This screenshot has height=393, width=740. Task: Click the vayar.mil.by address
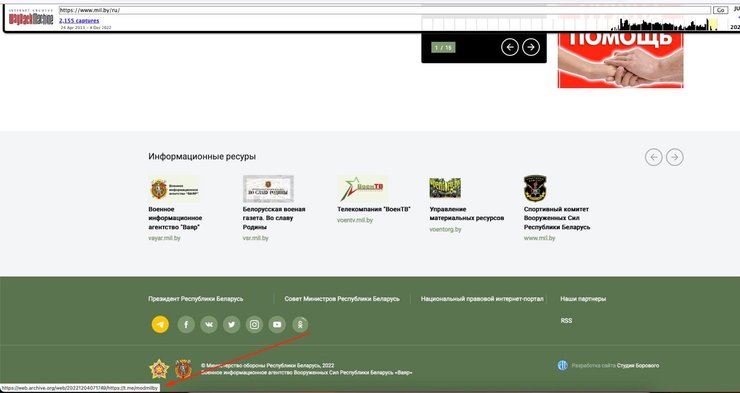164,238
